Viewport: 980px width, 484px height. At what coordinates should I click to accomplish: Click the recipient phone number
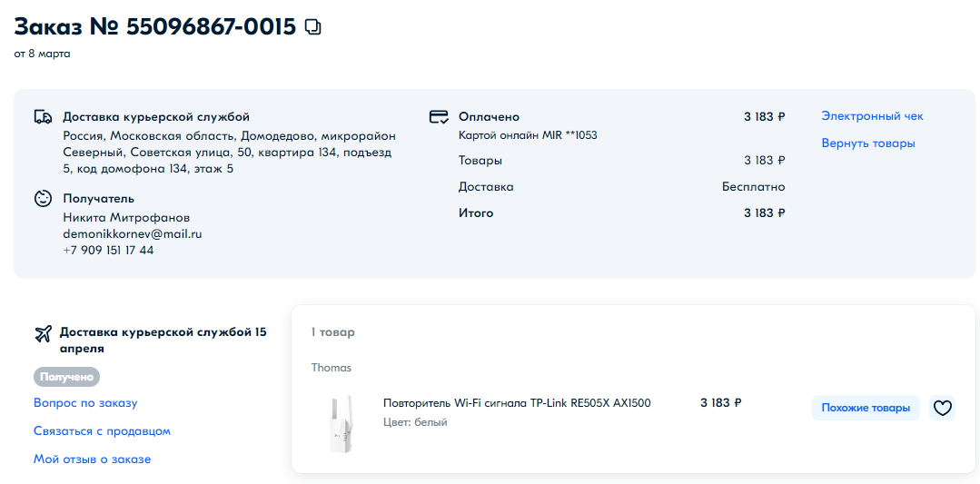(108, 251)
